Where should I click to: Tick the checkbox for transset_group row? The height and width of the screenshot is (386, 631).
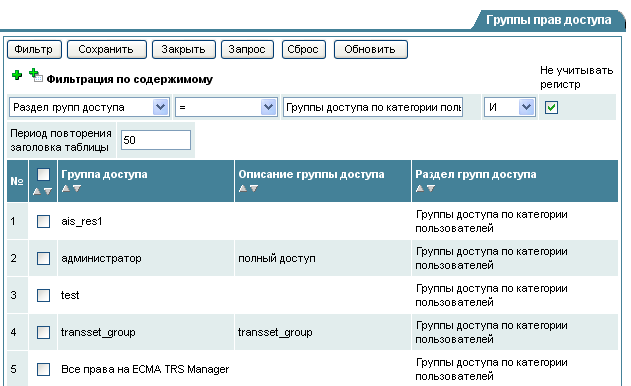pos(43,332)
